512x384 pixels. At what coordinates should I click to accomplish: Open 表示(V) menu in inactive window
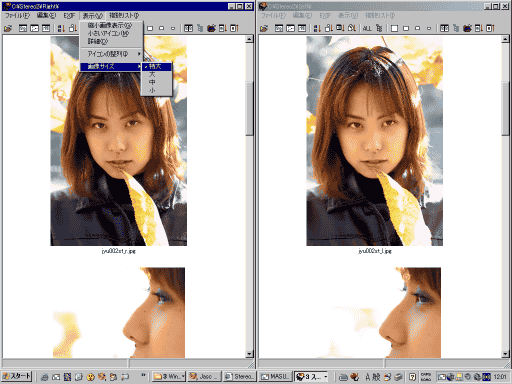point(348,16)
